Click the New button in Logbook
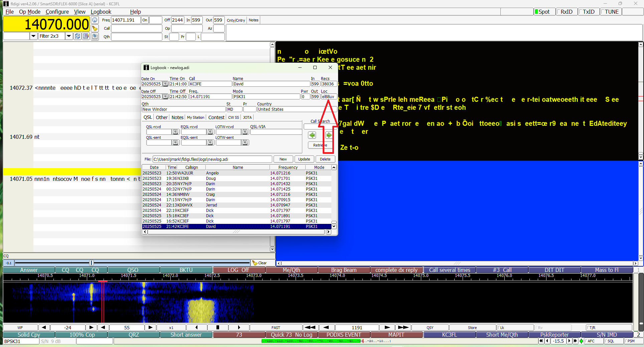This screenshot has width=644, height=347. (283, 159)
